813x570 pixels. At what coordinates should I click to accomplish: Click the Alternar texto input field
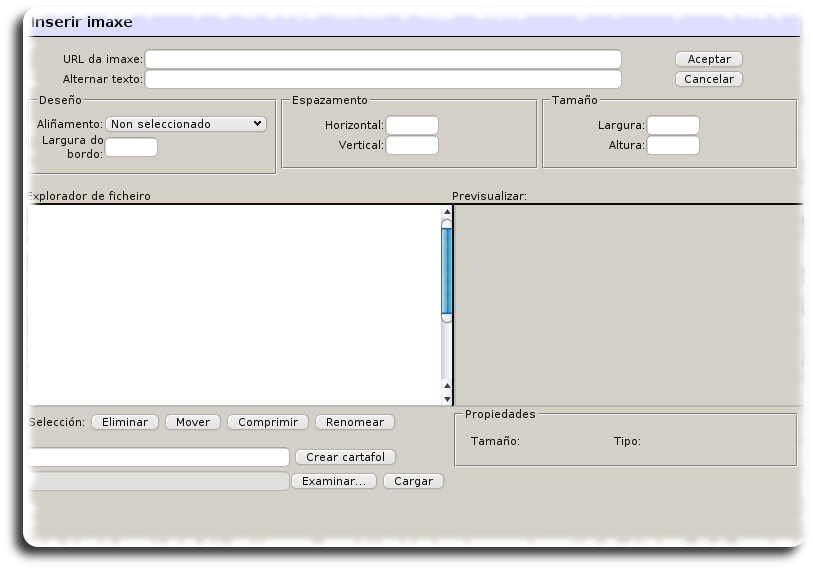[383, 79]
